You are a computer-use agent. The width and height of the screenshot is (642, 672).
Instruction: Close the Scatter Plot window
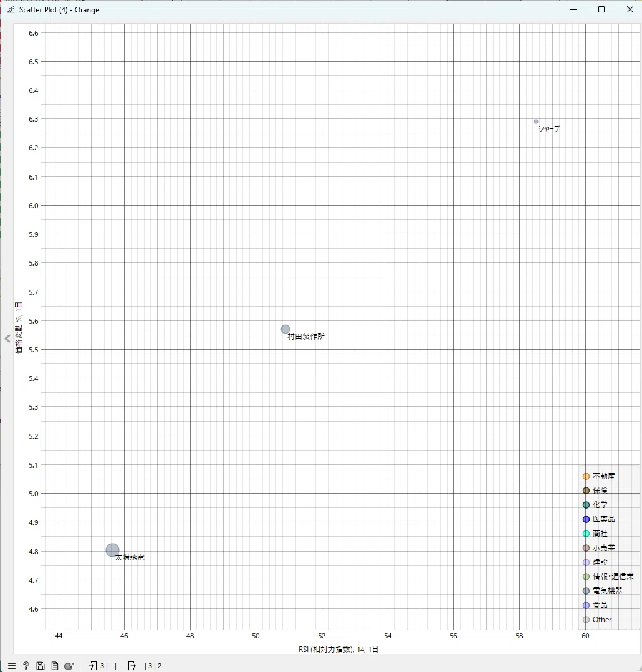pyautogui.click(x=630, y=9)
